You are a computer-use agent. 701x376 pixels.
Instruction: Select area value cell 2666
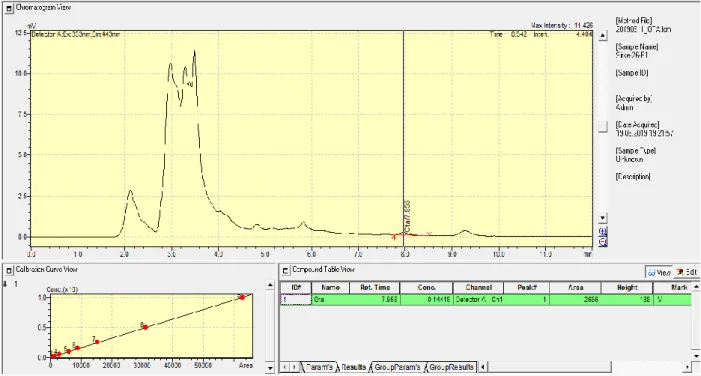575,300
